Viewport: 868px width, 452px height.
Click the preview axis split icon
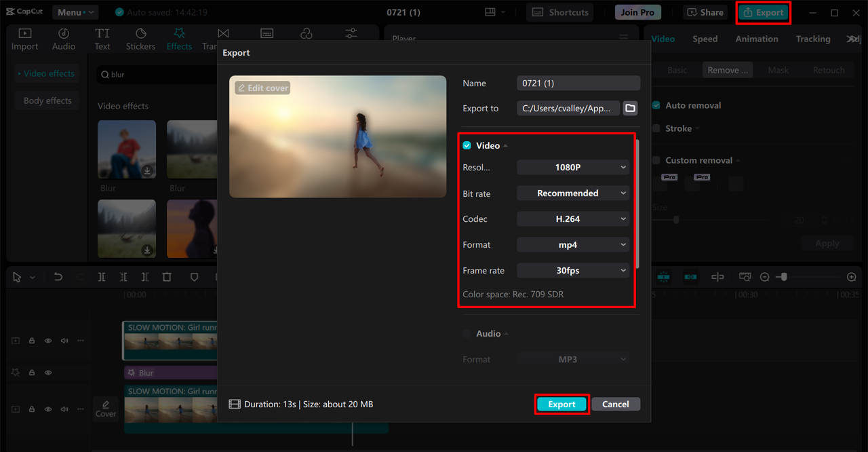coord(717,277)
